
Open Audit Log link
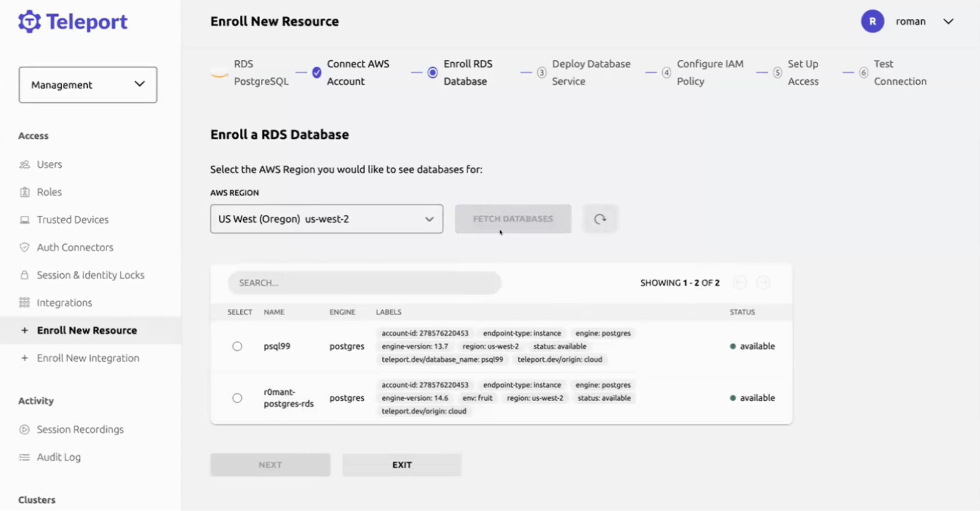pos(59,457)
